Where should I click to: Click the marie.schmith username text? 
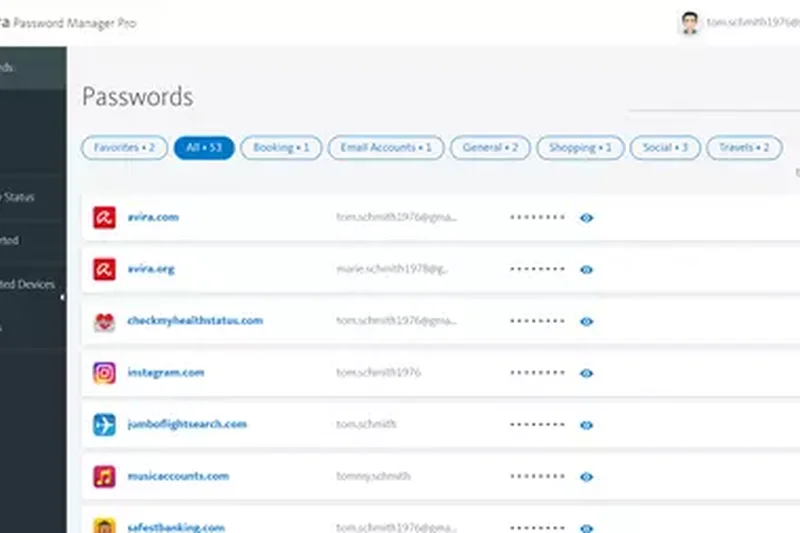point(392,269)
